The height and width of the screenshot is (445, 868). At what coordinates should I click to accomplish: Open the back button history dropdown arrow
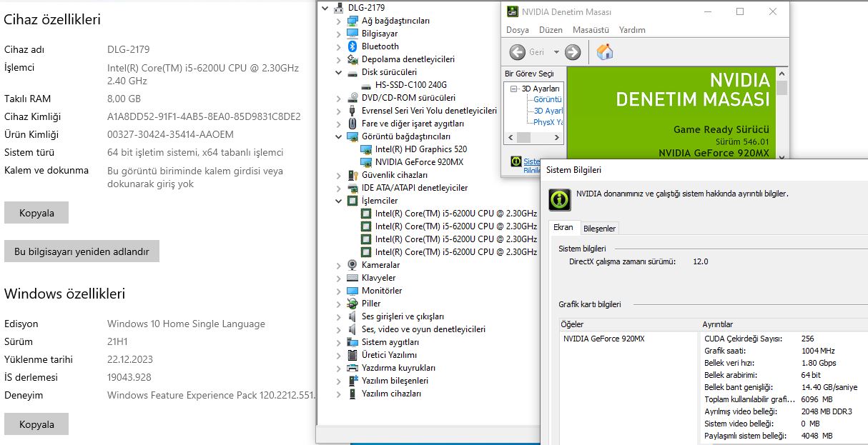point(556,52)
